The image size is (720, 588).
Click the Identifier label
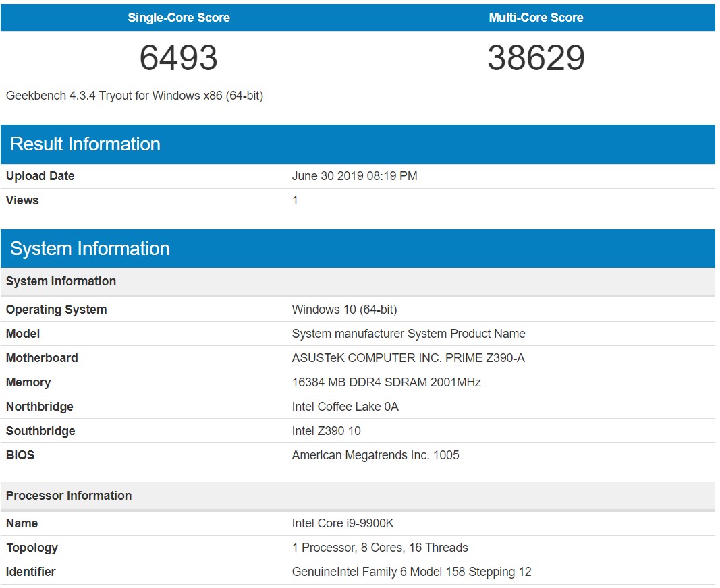[x=31, y=572]
